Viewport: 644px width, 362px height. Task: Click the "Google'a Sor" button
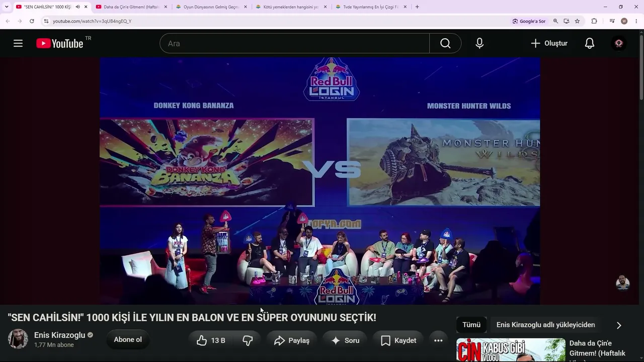pos(529,21)
